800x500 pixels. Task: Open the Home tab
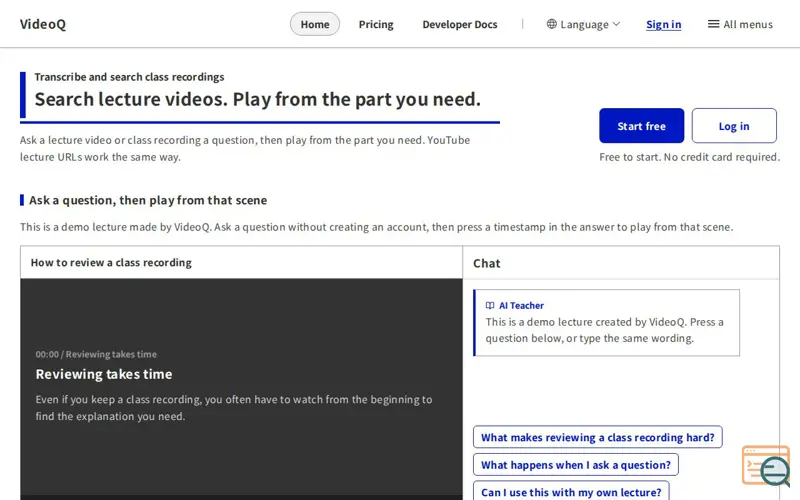(315, 24)
